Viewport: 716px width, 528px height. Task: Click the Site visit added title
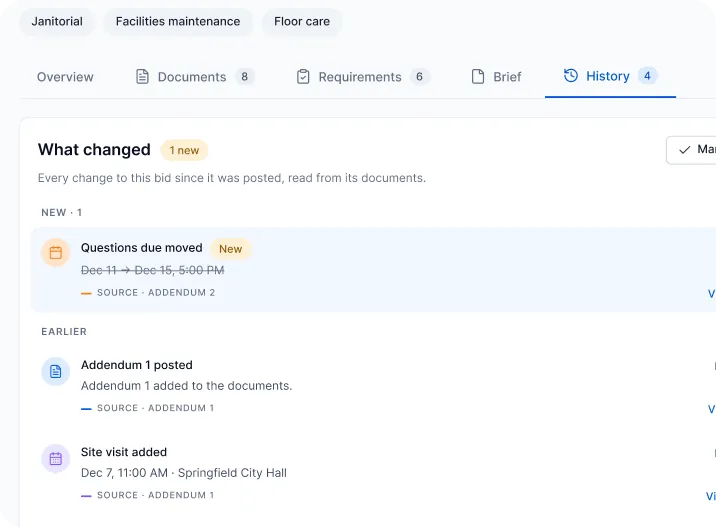(124, 452)
